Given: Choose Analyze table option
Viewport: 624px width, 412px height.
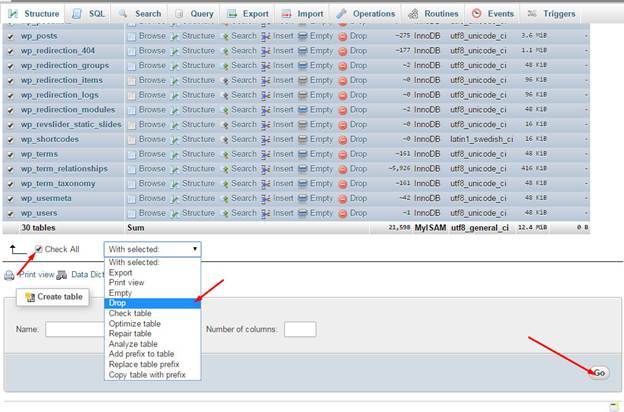Looking at the screenshot, I should tap(153, 344).
